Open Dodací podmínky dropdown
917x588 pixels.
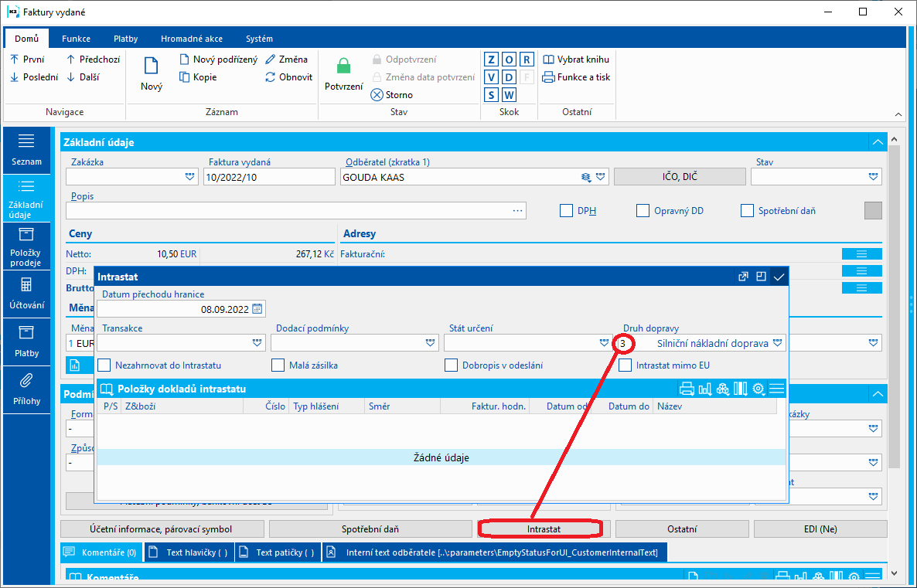[x=431, y=343]
